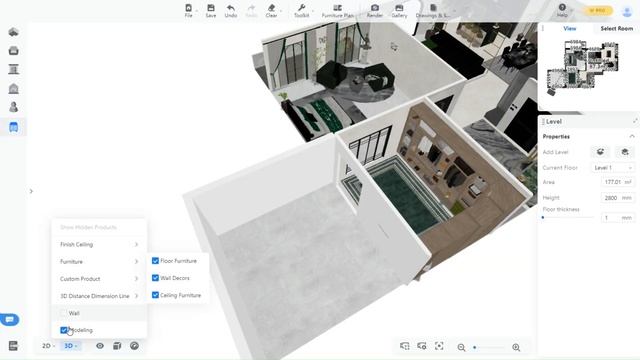Click the Height 2800 input field
640x360 pixels.
point(618,198)
